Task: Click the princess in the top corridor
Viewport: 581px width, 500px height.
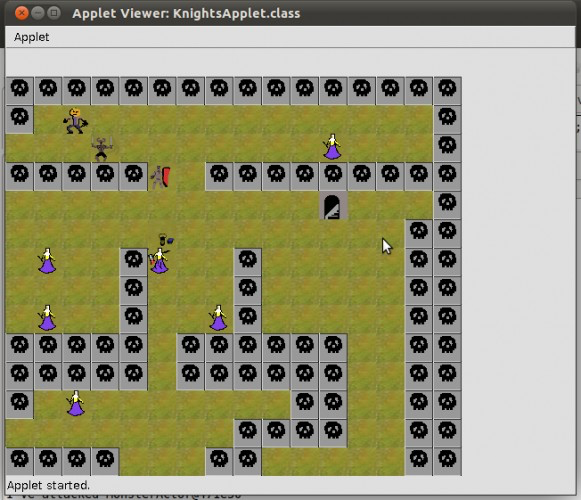Action: [332, 147]
